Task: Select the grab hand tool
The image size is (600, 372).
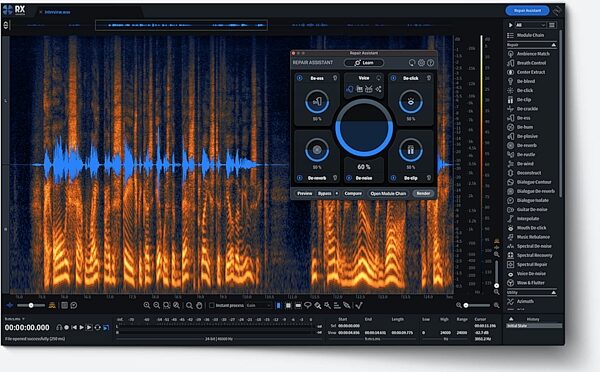Action: coord(199,305)
